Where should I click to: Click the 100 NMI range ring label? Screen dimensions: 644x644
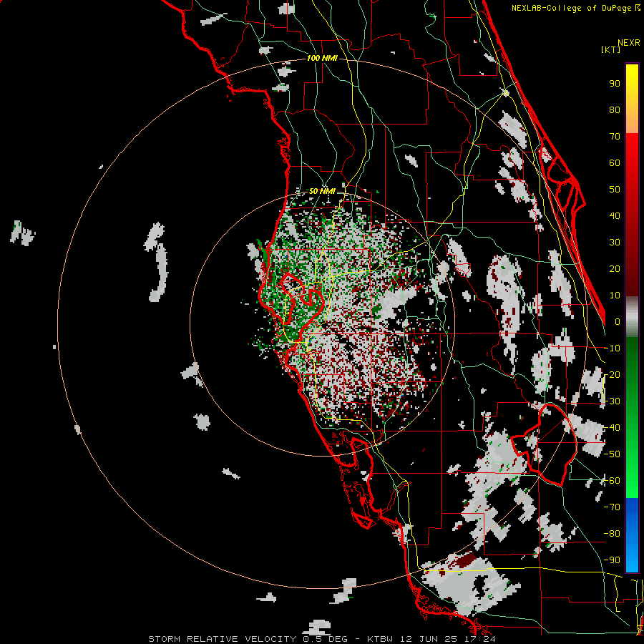pos(322,59)
